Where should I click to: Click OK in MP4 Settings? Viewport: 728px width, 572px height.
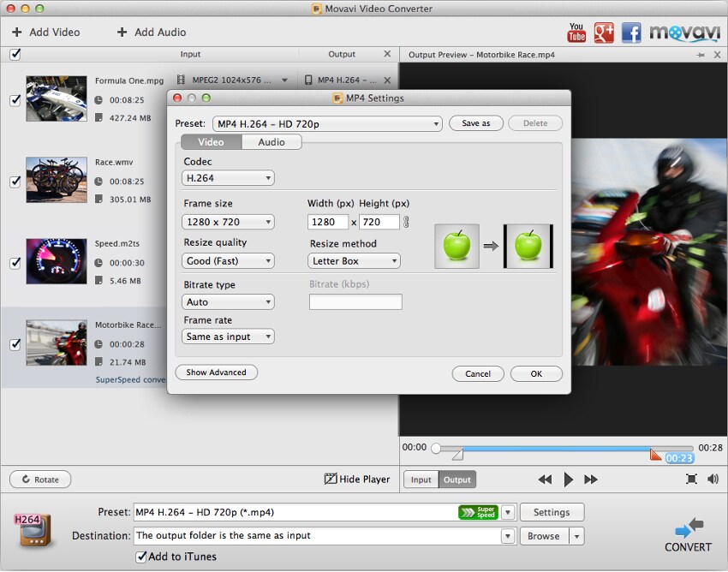(536, 373)
